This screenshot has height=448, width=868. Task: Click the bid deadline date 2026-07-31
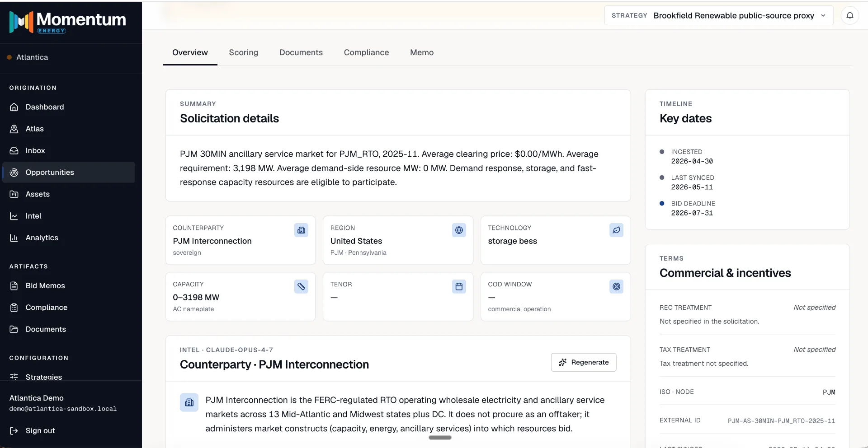point(692,213)
